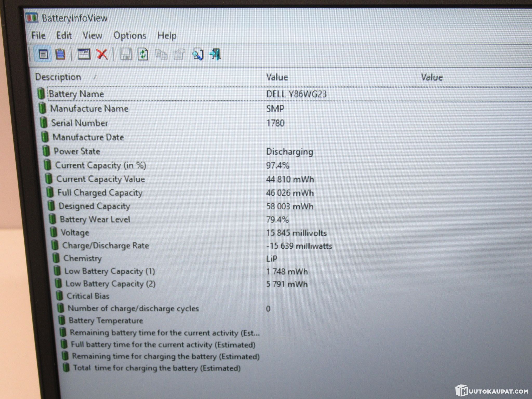
Task: Click the window-style toolbar icon before the red X
Action: (x=84, y=54)
